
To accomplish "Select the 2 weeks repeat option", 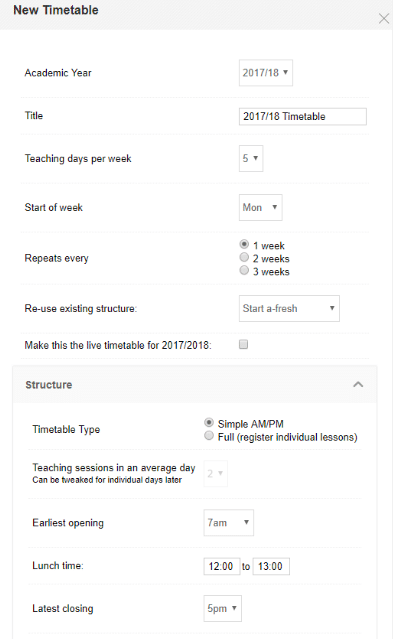I will tap(244, 257).
